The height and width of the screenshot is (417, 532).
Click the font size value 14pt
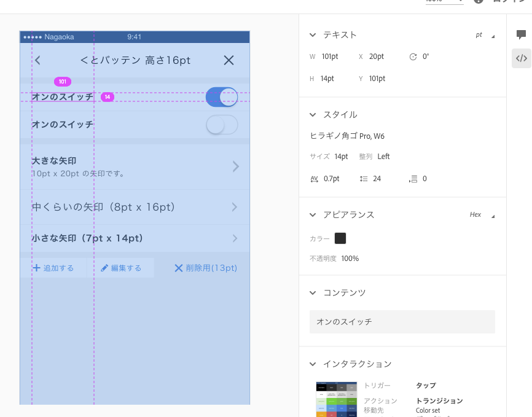click(x=342, y=157)
